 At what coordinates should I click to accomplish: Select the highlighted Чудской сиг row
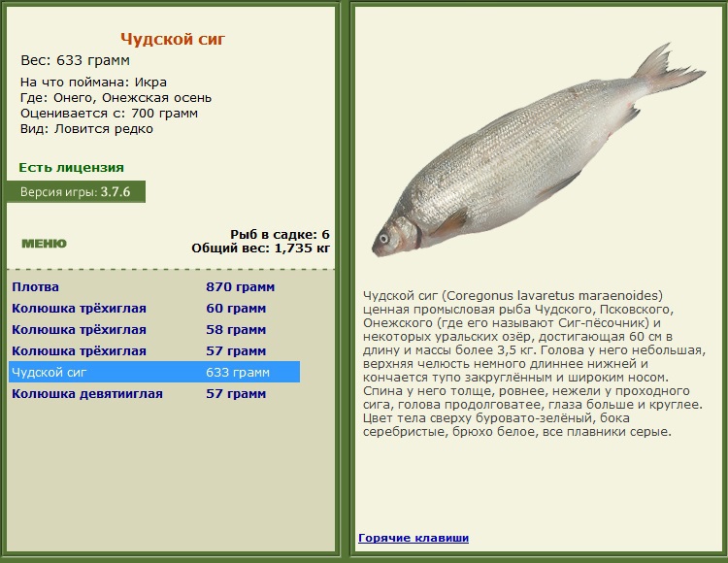point(154,372)
